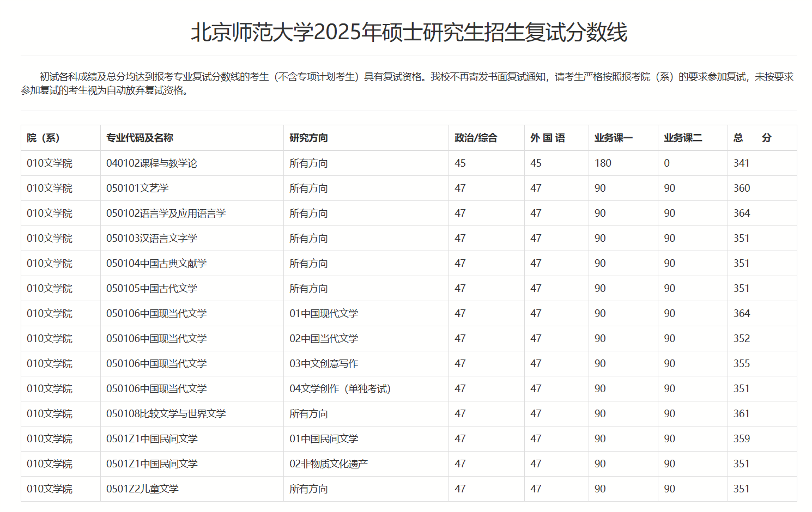Click the 04文学创作（单独考试） research direction

[340, 388]
